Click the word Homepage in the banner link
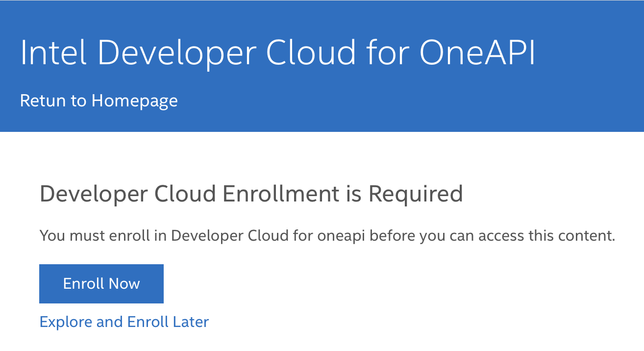 pyautogui.click(x=134, y=100)
